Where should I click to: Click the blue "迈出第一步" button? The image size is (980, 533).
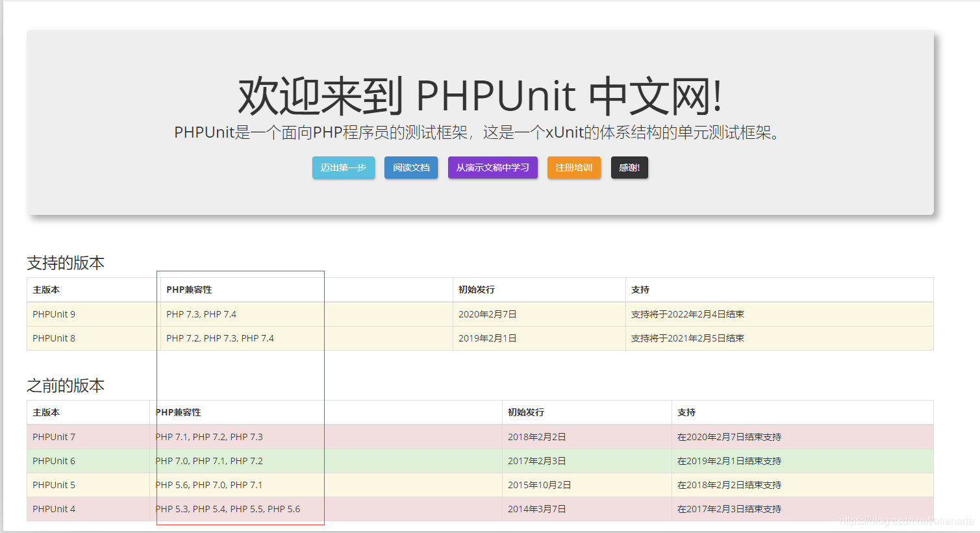[x=344, y=167]
